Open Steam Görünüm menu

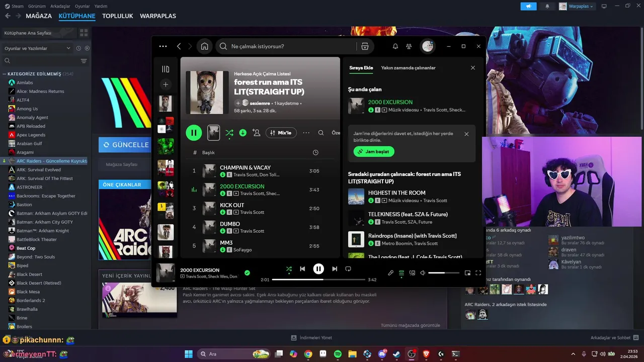click(37, 6)
